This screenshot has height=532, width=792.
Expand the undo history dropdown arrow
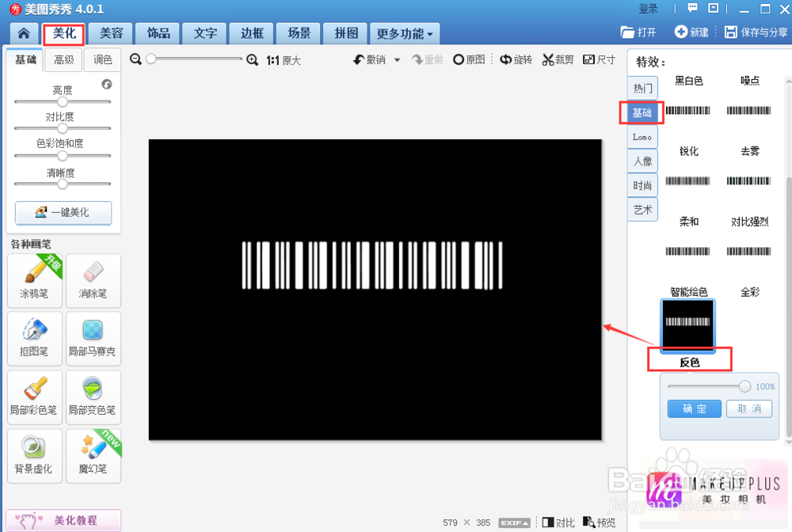(397, 60)
